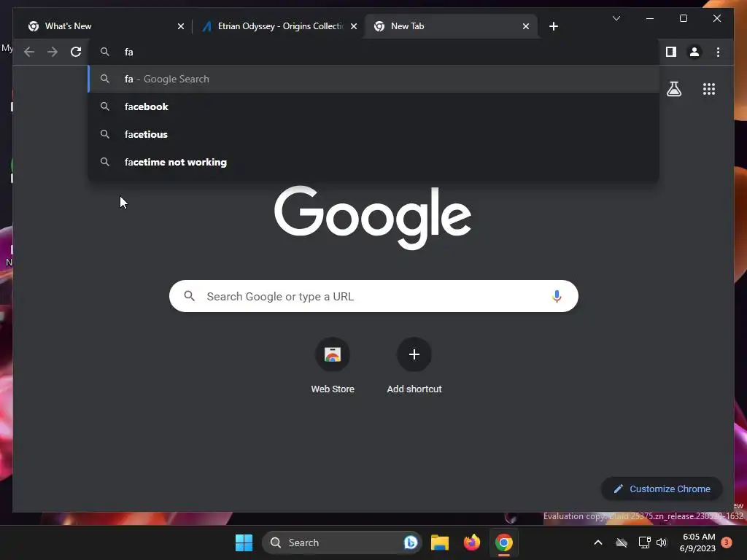This screenshot has height=560, width=747.
Task: Close the What's New tab
Action: click(x=181, y=26)
